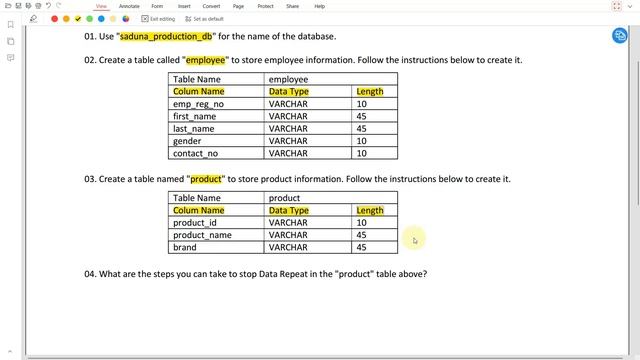Select the Page tab
This screenshot has width=640, height=360.
238,6
